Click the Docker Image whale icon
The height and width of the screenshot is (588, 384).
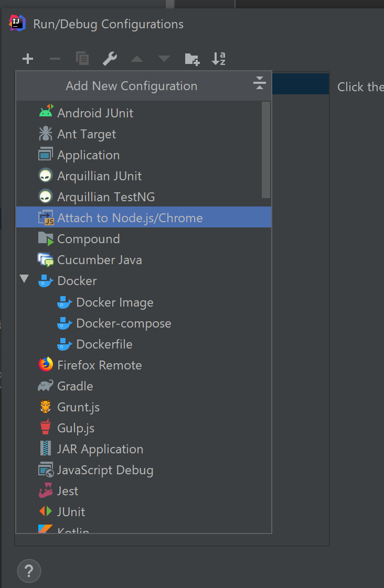coord(65,302)
